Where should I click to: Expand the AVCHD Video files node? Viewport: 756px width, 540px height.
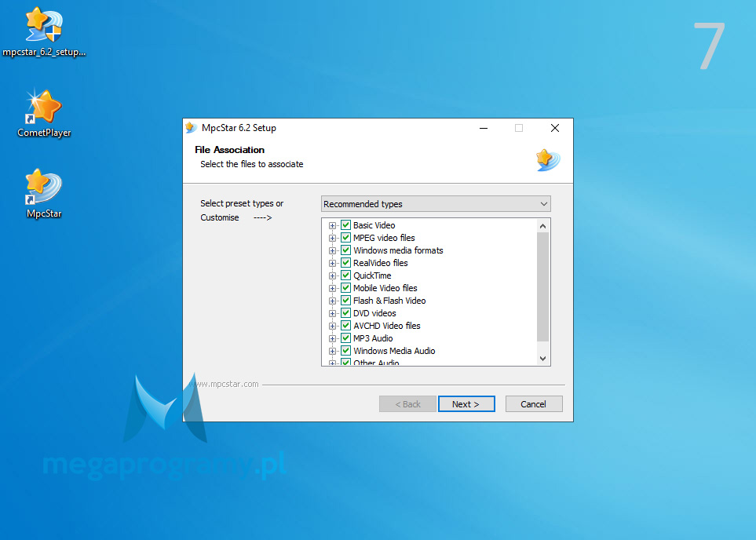[x=332, y=326]
